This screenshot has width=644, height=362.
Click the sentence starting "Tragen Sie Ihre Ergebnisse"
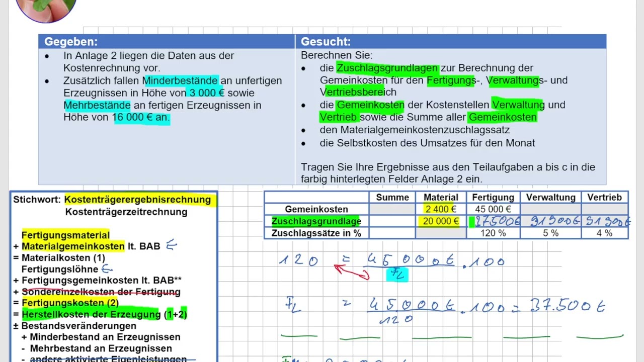448,173
